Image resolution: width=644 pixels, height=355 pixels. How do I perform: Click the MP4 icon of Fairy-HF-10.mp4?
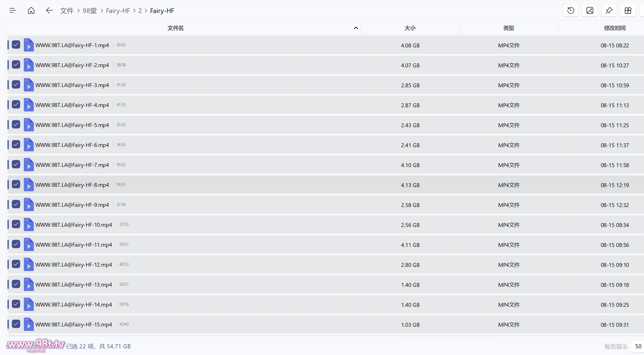(29, 224)
